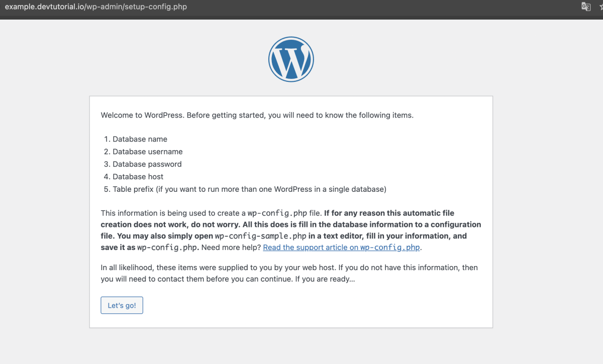Click the "Need more help?" text

tap(231, 248)
